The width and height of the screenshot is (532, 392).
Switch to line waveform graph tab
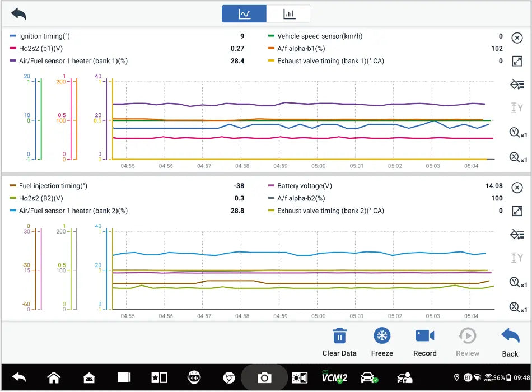coord(244,14)
